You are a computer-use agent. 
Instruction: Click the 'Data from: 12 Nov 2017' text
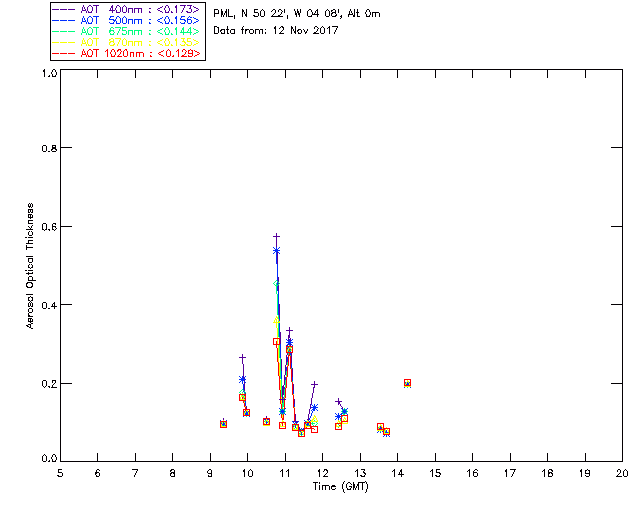click(x=276, y=31)
